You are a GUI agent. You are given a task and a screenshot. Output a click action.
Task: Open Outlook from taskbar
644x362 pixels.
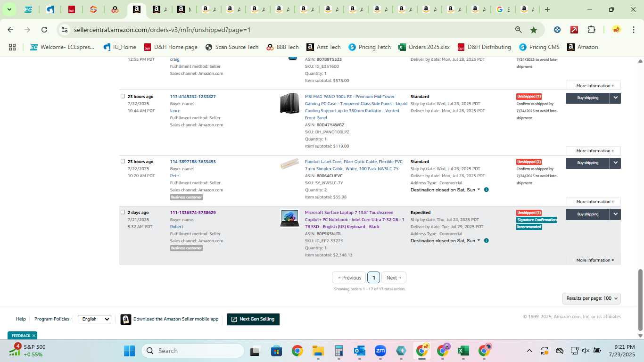click(x=360, y=351)
